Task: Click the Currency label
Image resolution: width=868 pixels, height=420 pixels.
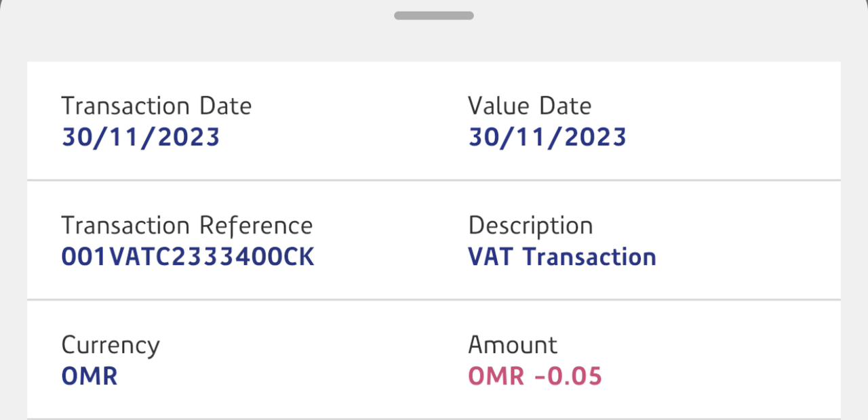Action: pyautogui.click(x=111, y=345)
